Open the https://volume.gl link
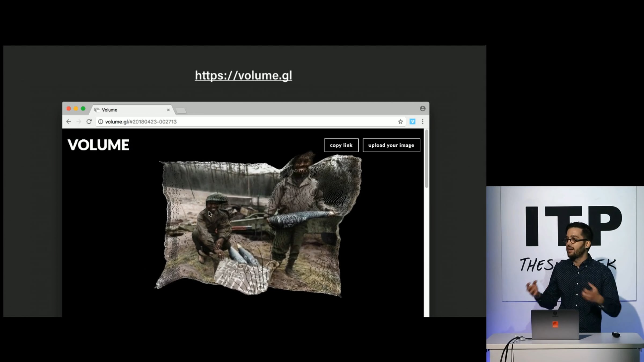This screenshot has width=644, height=362. pyautogui.click(x=243, y=75)
